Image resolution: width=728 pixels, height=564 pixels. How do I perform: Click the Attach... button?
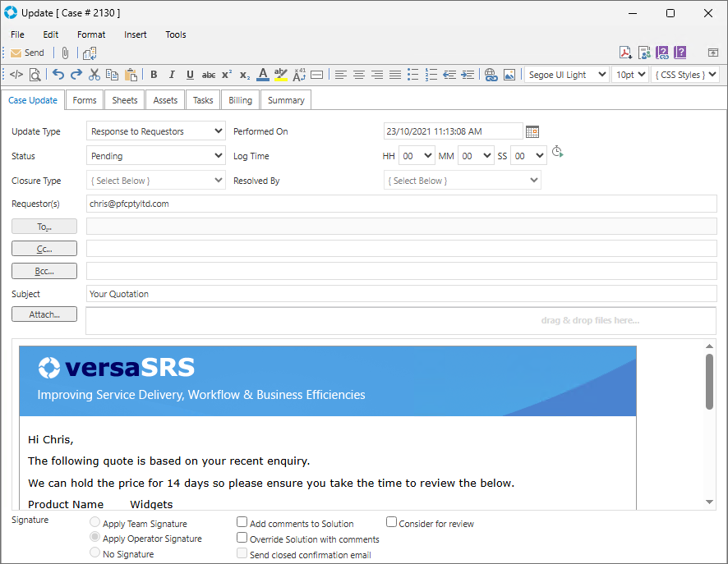tap(44, 314)
